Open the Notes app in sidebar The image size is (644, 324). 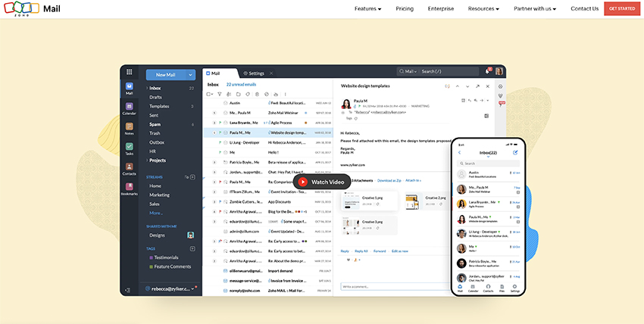coord(130,129)
